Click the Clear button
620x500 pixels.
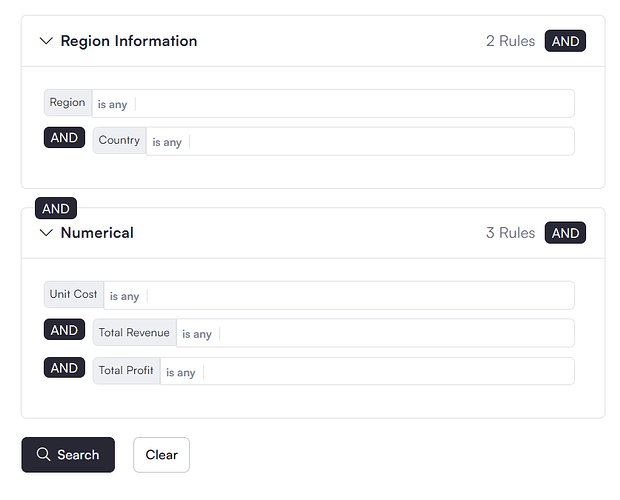[161, 455]
